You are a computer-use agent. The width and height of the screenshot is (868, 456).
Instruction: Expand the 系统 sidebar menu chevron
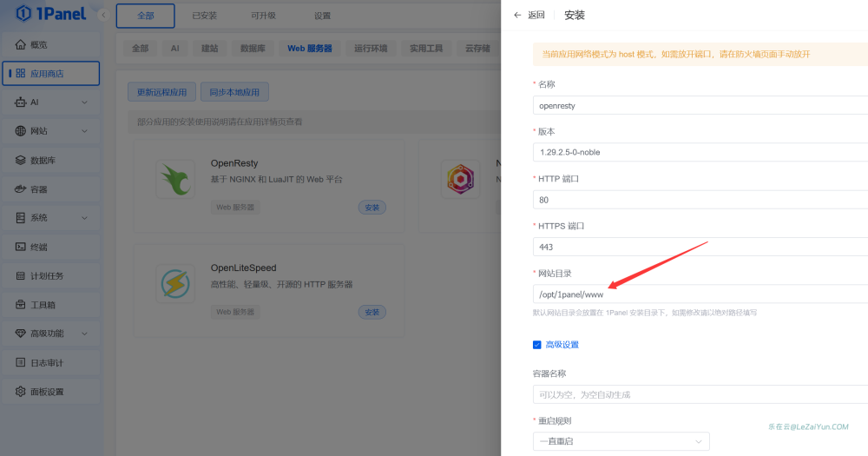click(85, 218)
